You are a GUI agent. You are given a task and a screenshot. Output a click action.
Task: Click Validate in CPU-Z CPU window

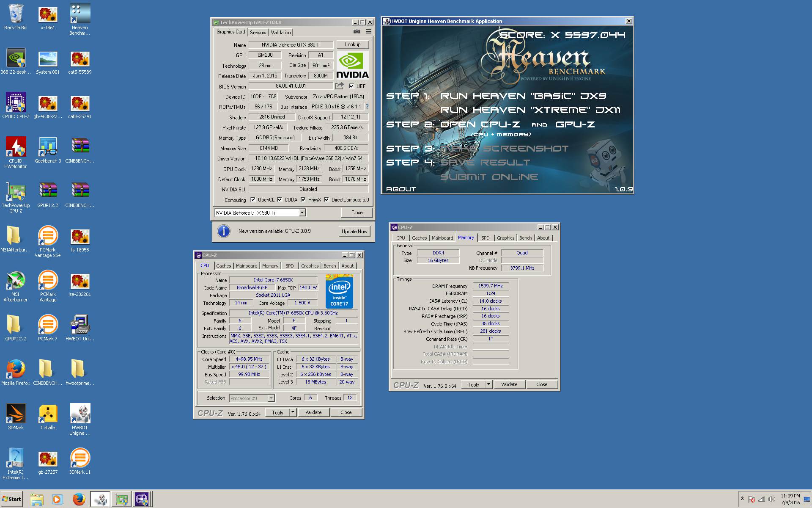point(313,412)
